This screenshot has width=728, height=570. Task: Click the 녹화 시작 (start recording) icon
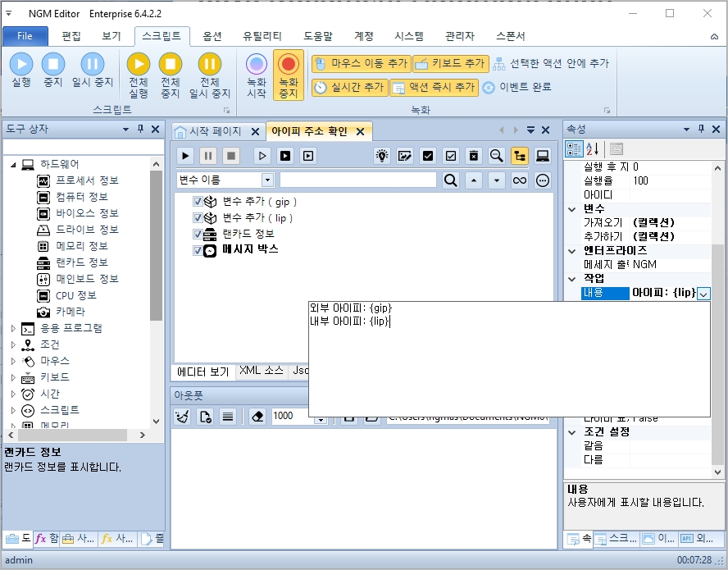(257, 65)
